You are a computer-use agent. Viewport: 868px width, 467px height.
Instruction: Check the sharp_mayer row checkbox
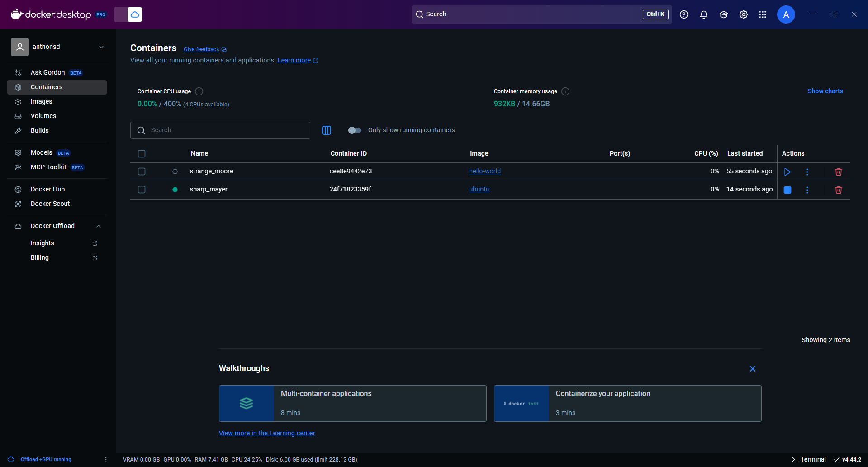tap(142, 190)
